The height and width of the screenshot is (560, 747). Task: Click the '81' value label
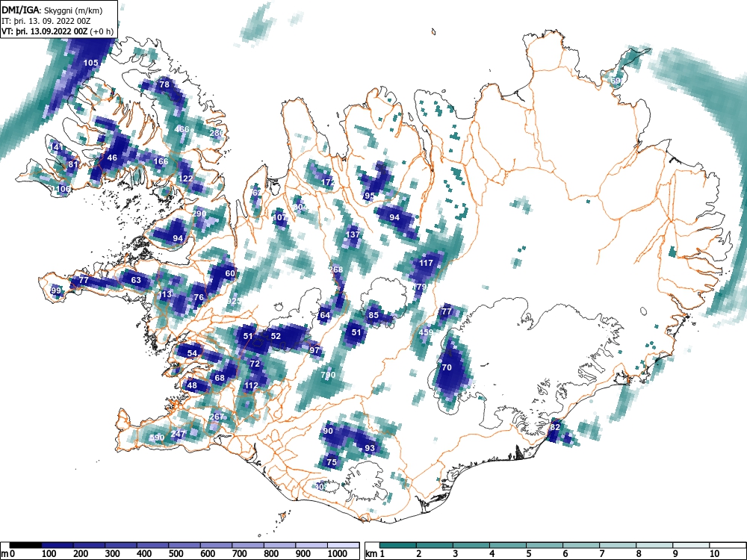[x=73, y=165]
